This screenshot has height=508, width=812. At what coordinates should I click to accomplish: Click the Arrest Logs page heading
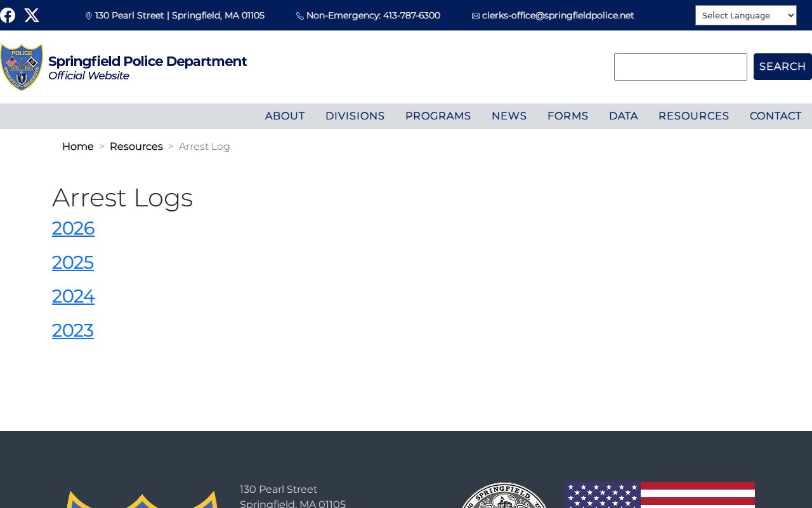coord(122,197)
